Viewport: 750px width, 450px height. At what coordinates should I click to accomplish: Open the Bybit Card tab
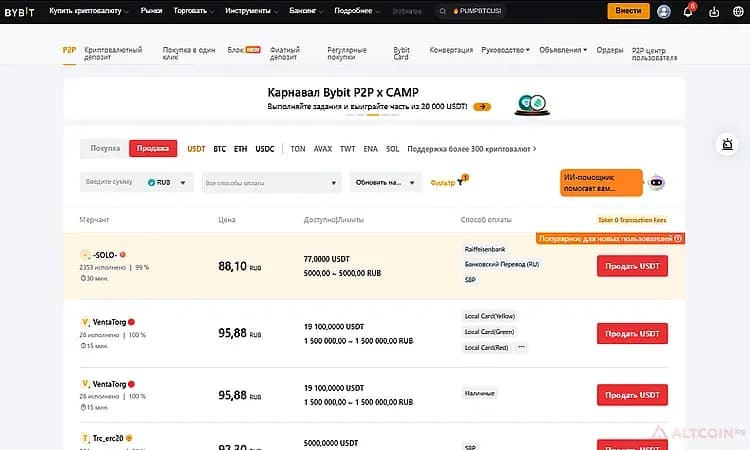[401, 53]
